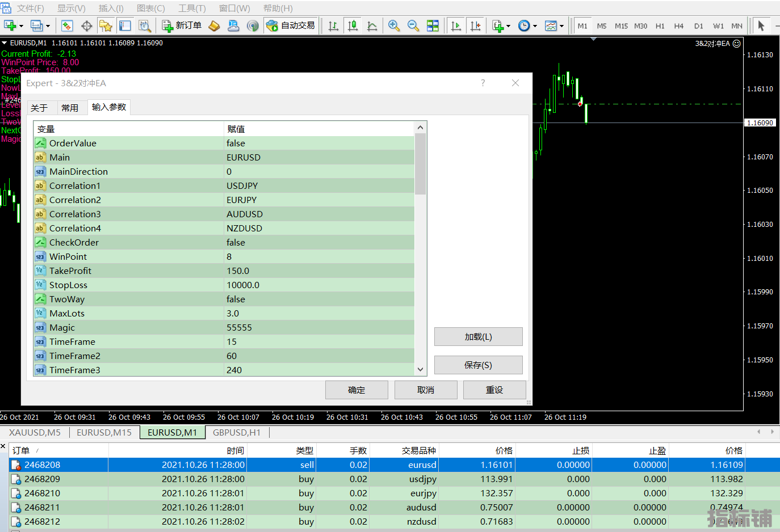Open the 图表(C) menu
The image size is (780, 532).
click(151, 9)
